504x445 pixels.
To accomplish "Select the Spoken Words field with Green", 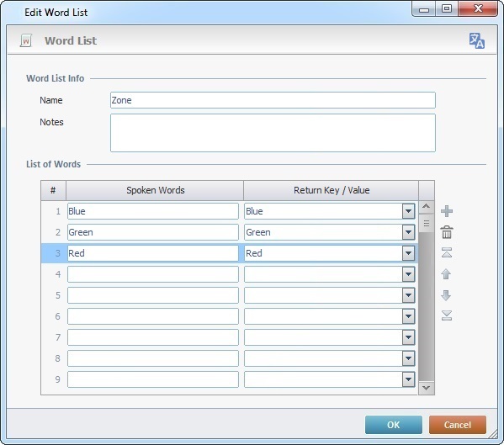I will [x=153, y=232].
